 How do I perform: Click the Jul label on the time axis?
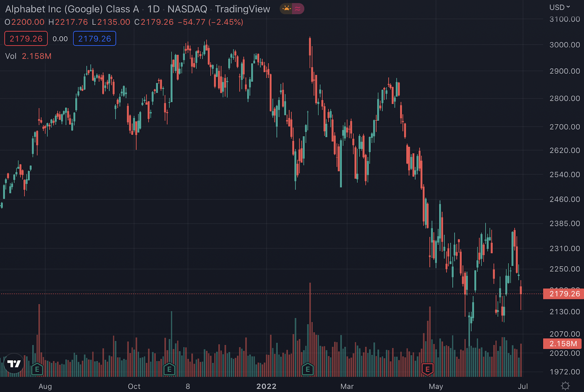(x=523, y=386)
